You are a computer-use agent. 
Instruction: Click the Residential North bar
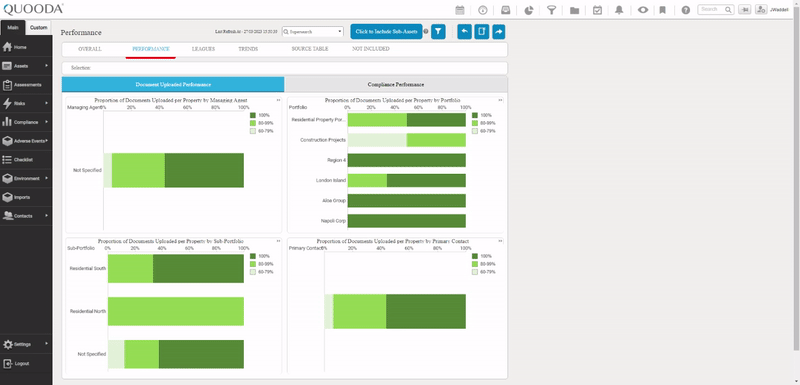[x=176, y=311]
